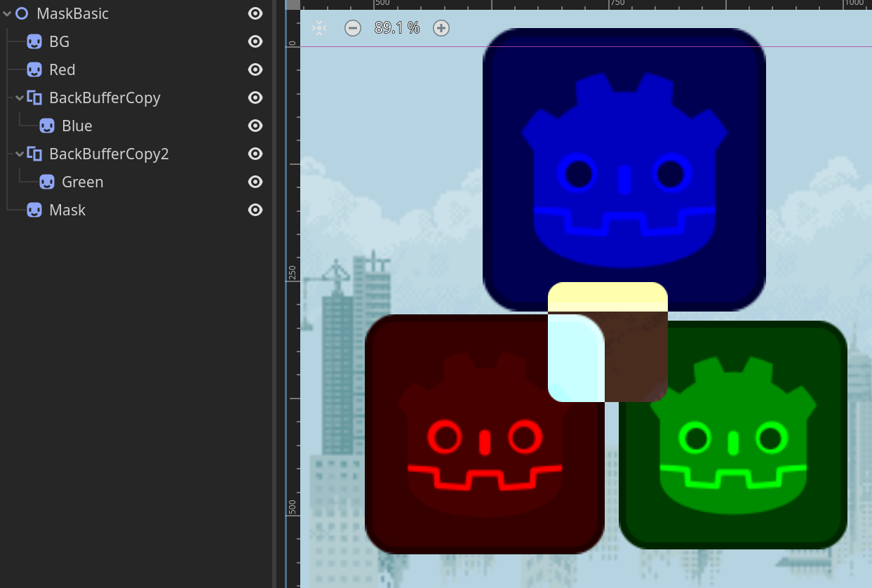Toggle visibility of the Red node
The width and height of the screenshot is (872, 588).
point(255,69)
